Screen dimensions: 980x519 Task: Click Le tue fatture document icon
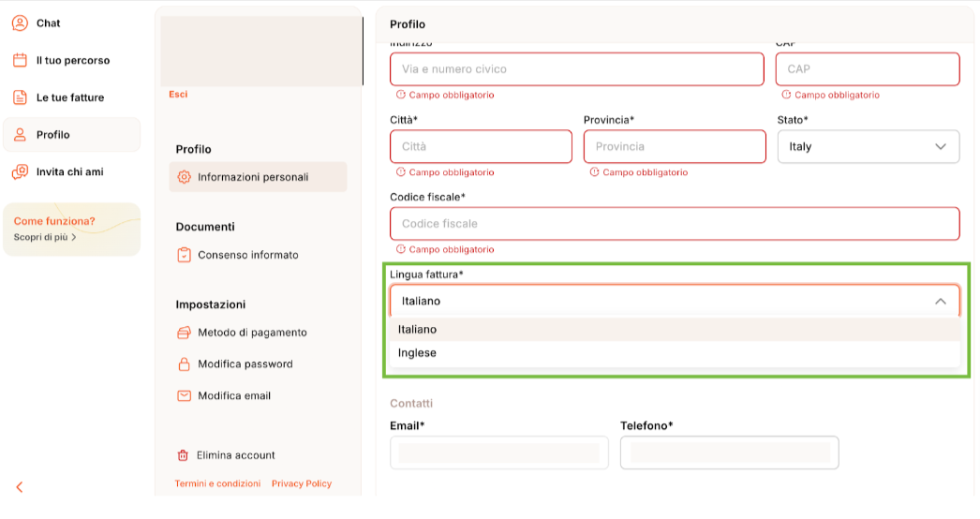tap(20, 97)
